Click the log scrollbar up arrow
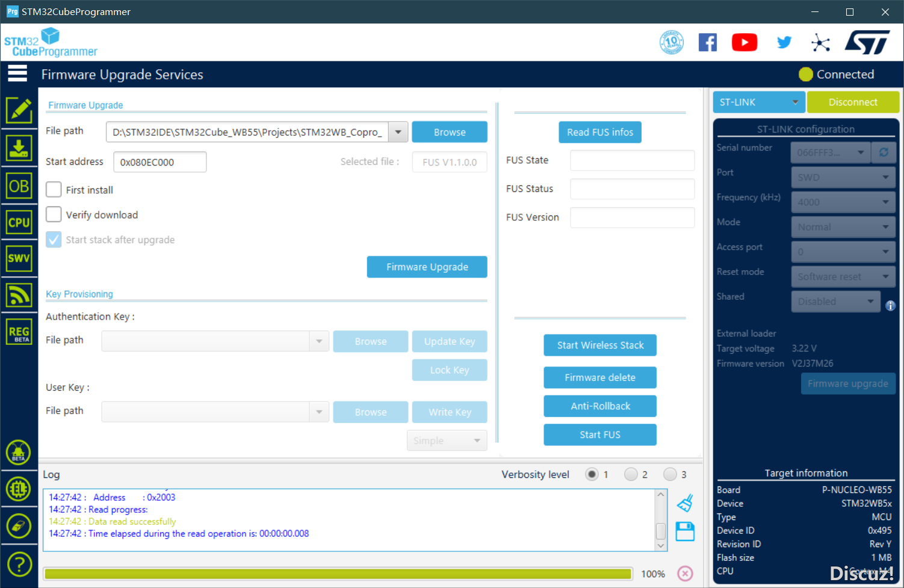Screen dimensions: 904x588 coord(661,495)
